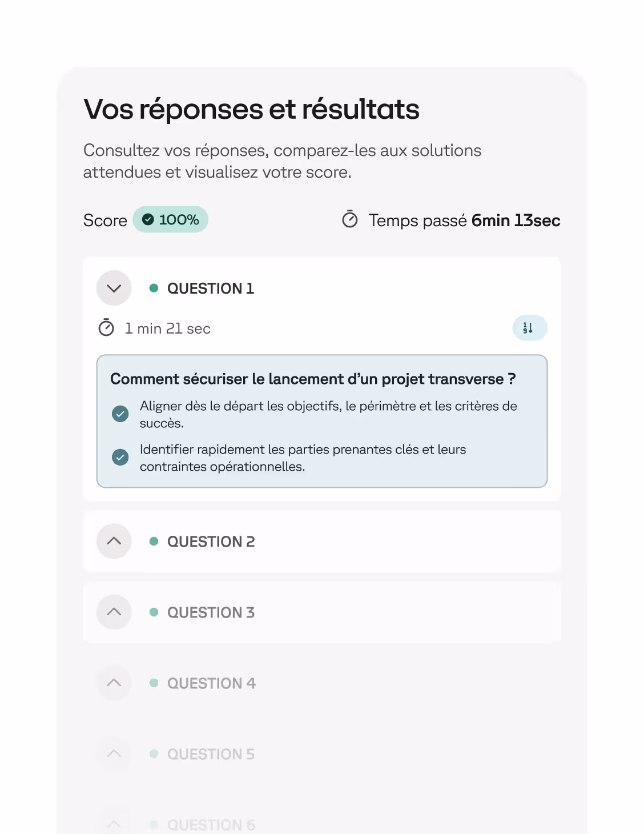Collapse QUESTION 1 with its chevron
Image resolution: width=644 pixels, height=834 pixels.
pos(114,288)
